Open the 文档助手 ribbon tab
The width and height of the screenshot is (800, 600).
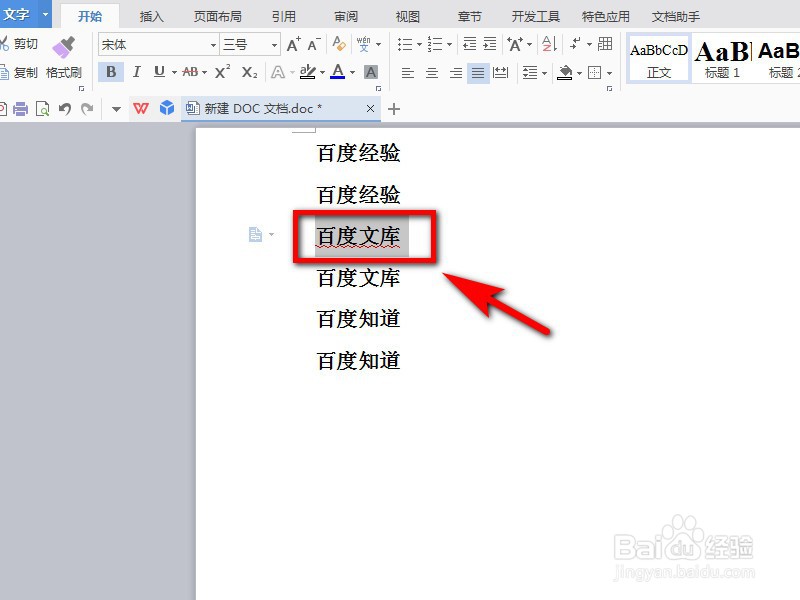(676, 17)
